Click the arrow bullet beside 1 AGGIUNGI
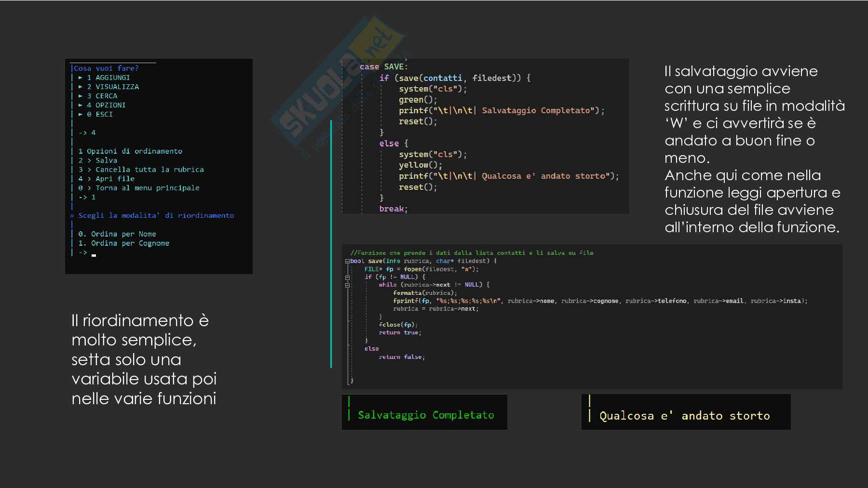Viewport: 868px width, 488px height. click(x=81, y=78)
